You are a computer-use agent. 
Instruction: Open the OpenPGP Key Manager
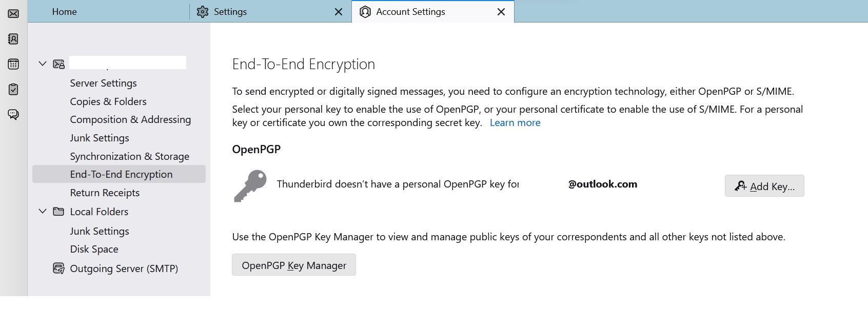[x=293, y=265]
